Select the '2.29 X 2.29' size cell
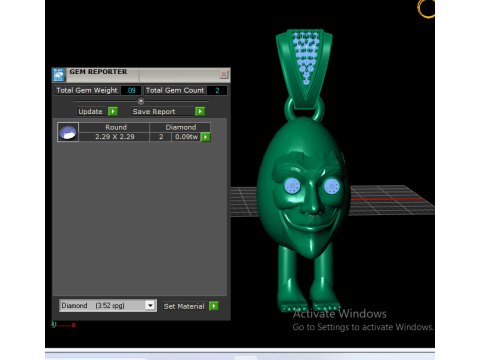Screen dimensions: 480x360 point(114,137)
